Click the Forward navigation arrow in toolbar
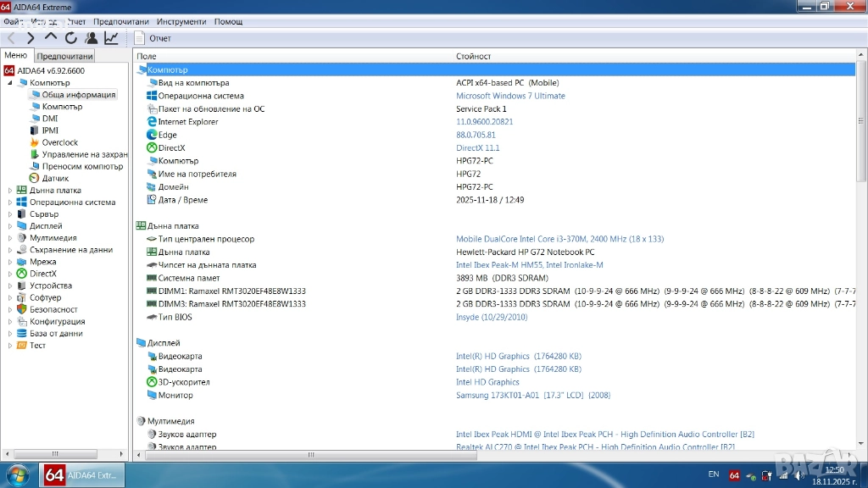Screen dimensions: 868x488 [x=31, y=38]
